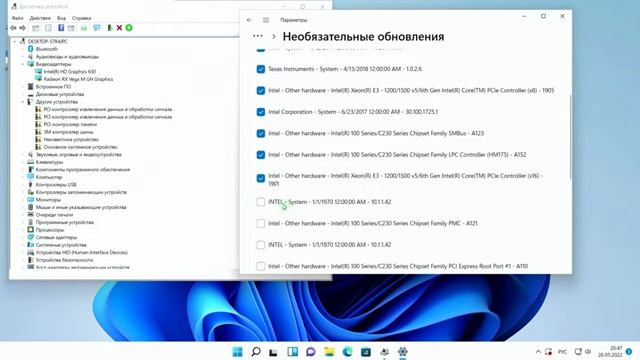Open Microsoft Store from the taskbar
Screen dimensions: 640x360
(x=366, y=351)
